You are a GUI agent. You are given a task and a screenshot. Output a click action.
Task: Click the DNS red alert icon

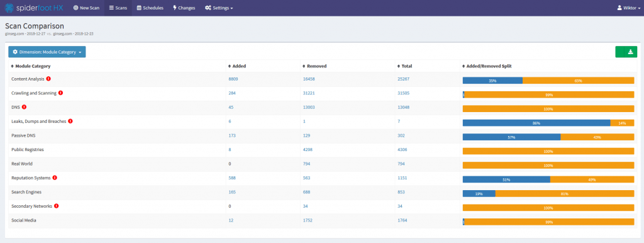25,107
